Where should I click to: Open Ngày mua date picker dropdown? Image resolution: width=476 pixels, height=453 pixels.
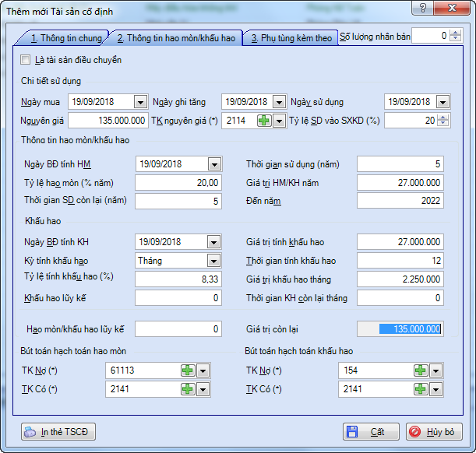[140, 102]
